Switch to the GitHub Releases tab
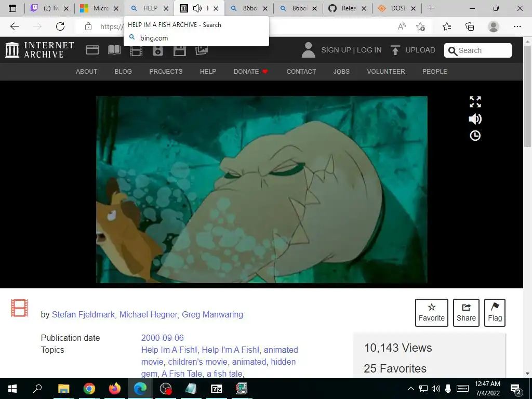532x399 pixels. pos(348,8)
